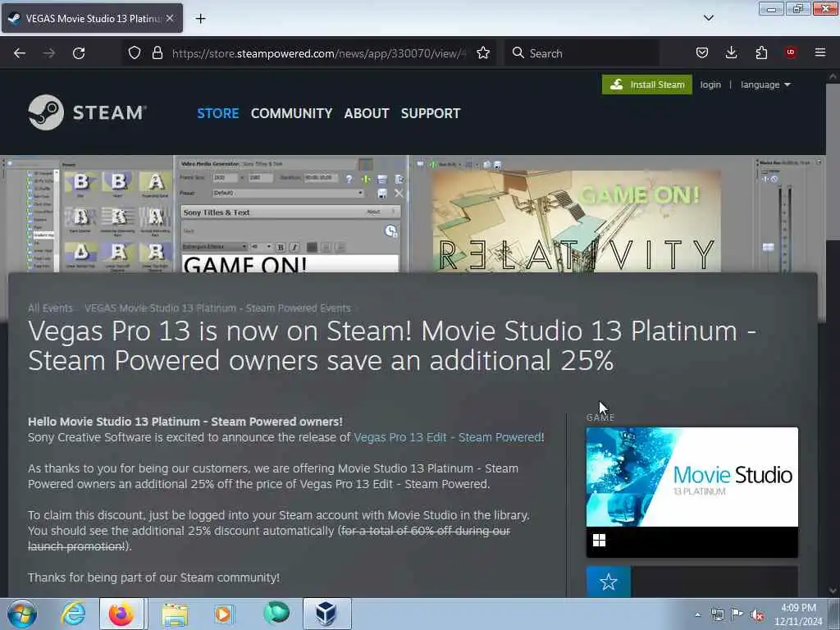The height and width of the screenshot is (630, 840).
Task: Click the Firefox Search box
Action: click(x=582, y=53)
